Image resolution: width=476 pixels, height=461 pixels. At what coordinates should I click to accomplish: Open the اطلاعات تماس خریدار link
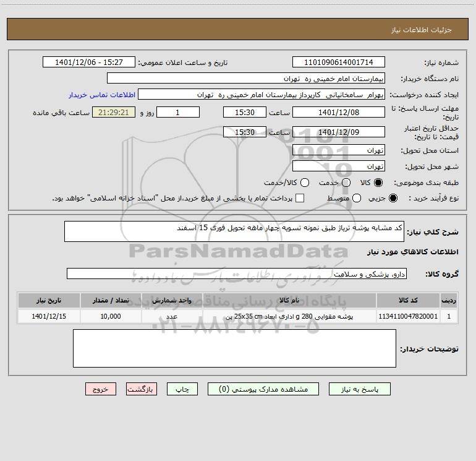[x=102, y=95]
